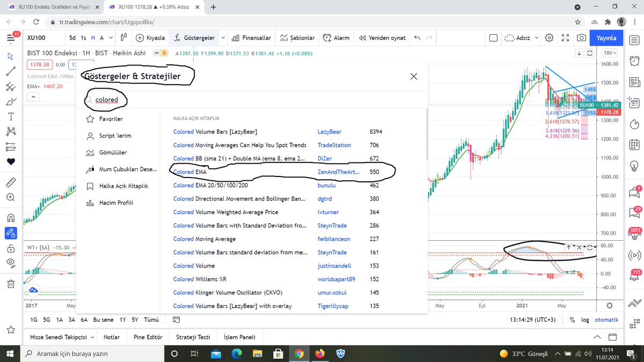
Task: Take a snapshot with the camera icon
Action: (581, 38)
